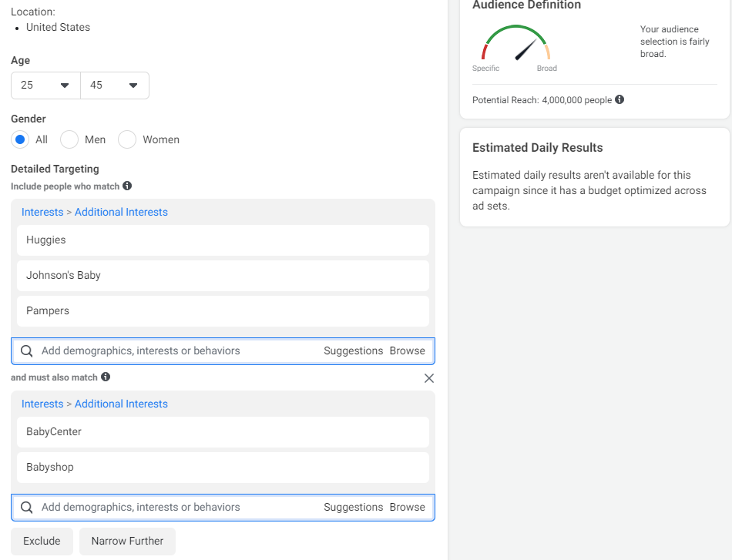Open Additional Interests link above Huggies
The image size is (732, 560).
121,212
